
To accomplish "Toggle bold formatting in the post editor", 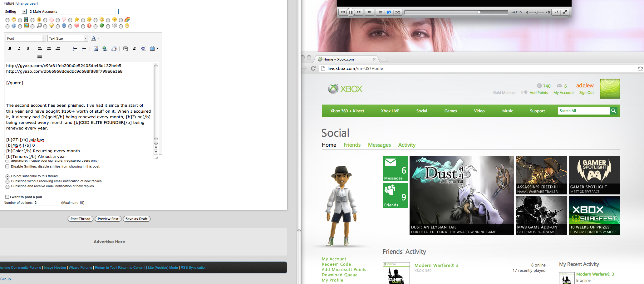I will click(x=10, y=48).
